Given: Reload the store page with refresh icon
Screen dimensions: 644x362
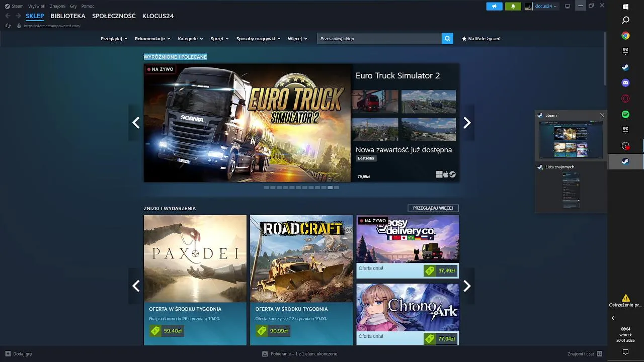Looking at the screenshot, I should [8, 26].
